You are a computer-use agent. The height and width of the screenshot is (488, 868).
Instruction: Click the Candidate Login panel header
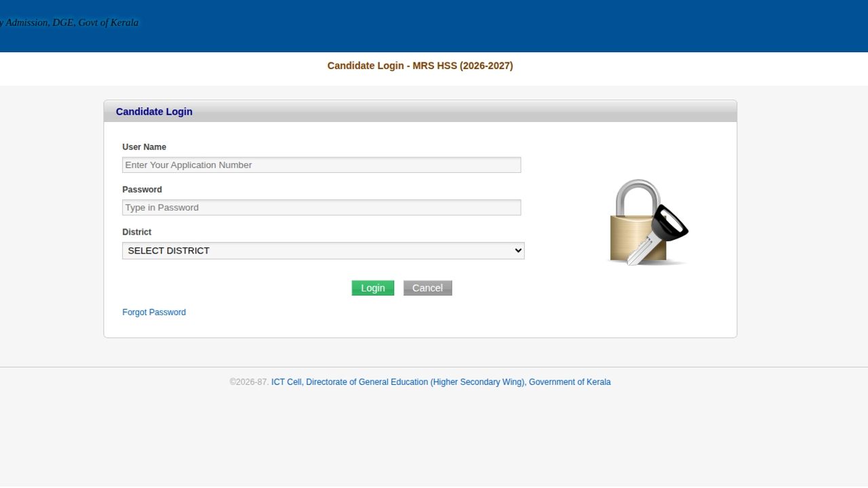pyautogui.click(x=420, y=112)
